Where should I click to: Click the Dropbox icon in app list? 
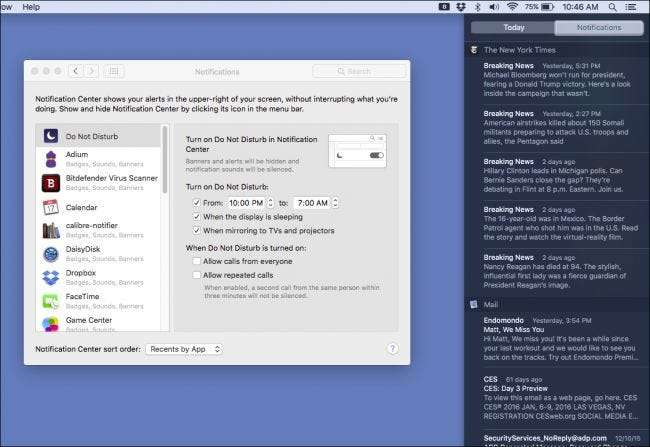pos(51,278)
